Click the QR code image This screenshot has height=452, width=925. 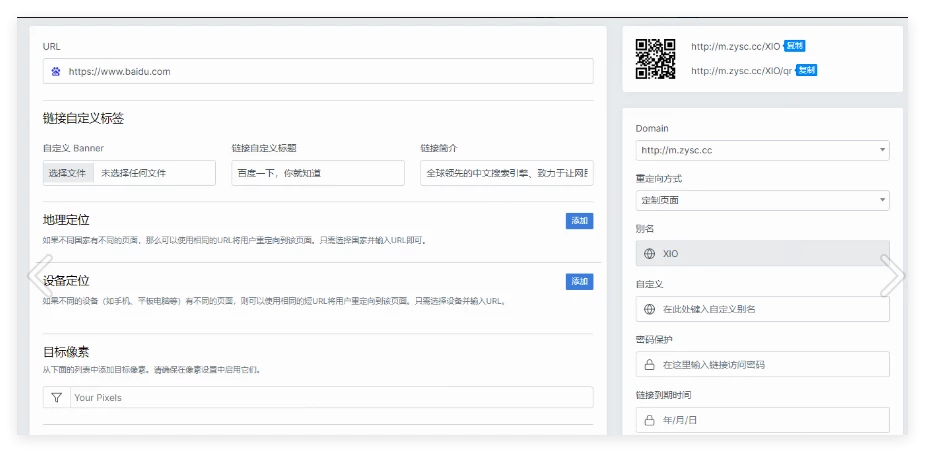tap(656, 58)
